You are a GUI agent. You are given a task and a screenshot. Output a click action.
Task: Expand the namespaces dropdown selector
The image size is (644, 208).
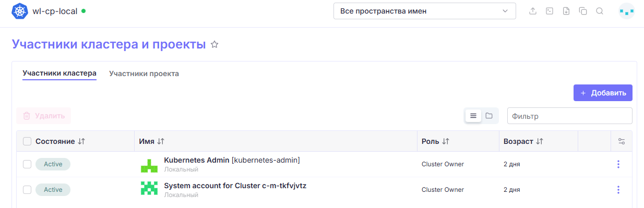coord(425,11)
